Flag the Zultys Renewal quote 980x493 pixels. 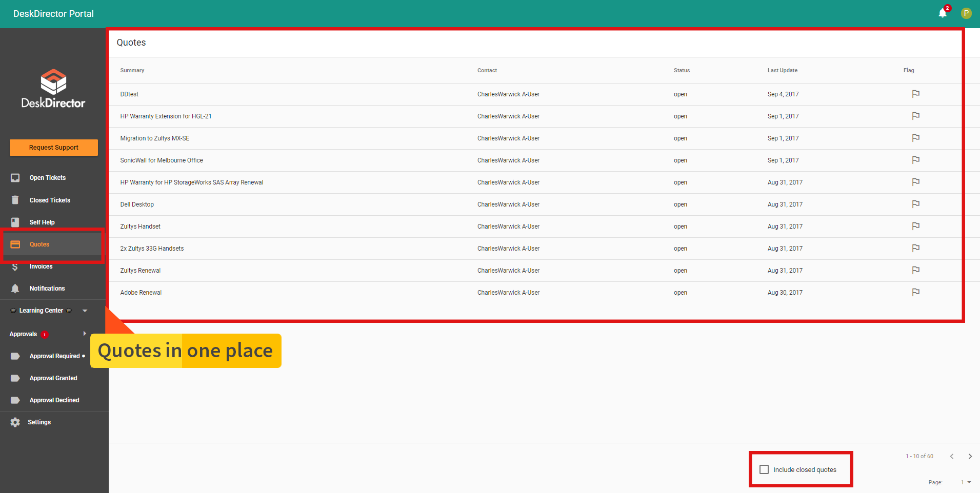point(916,270)
